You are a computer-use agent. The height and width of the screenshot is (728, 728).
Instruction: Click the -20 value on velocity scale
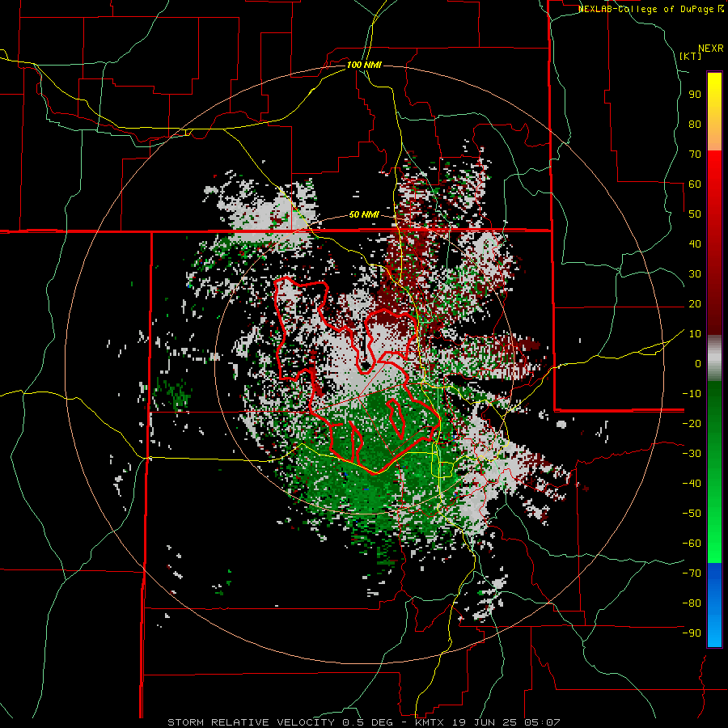(692, 423)
